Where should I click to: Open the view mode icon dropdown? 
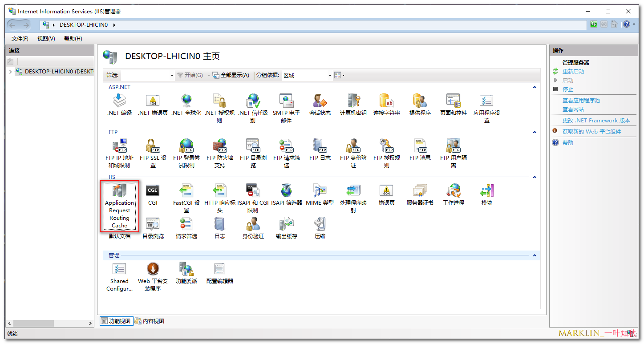coord(340,76)
